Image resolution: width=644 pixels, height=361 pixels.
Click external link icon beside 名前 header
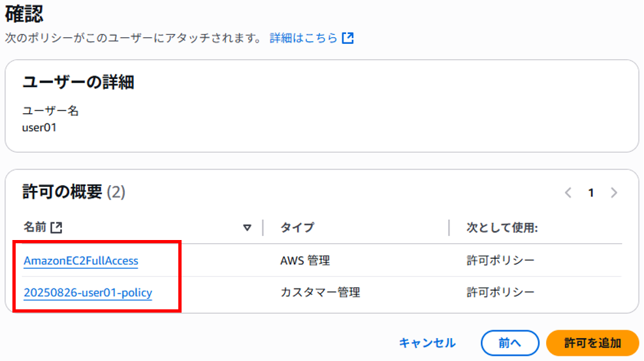tap(56, 228)
